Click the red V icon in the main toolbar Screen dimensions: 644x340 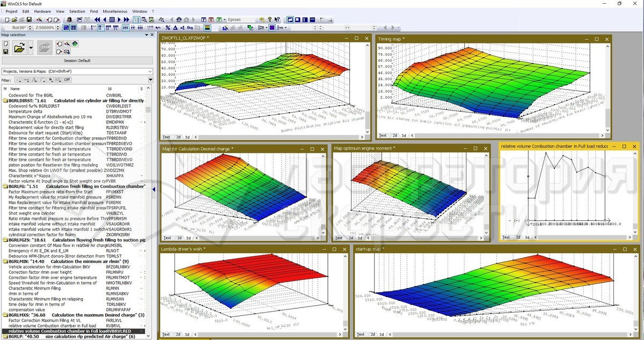click(211, 19)
